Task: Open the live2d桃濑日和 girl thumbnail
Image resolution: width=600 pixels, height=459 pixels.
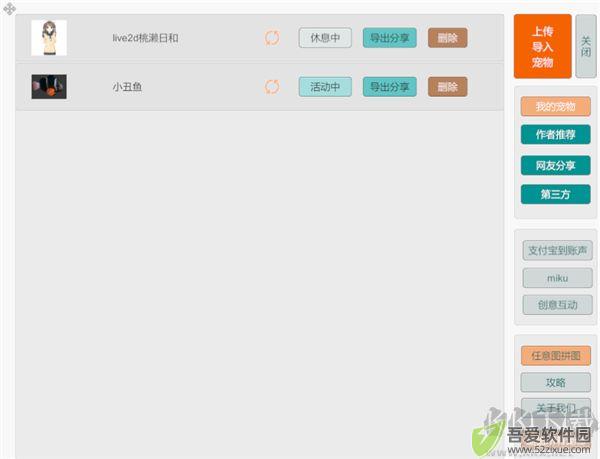Action: coord(49,38)
